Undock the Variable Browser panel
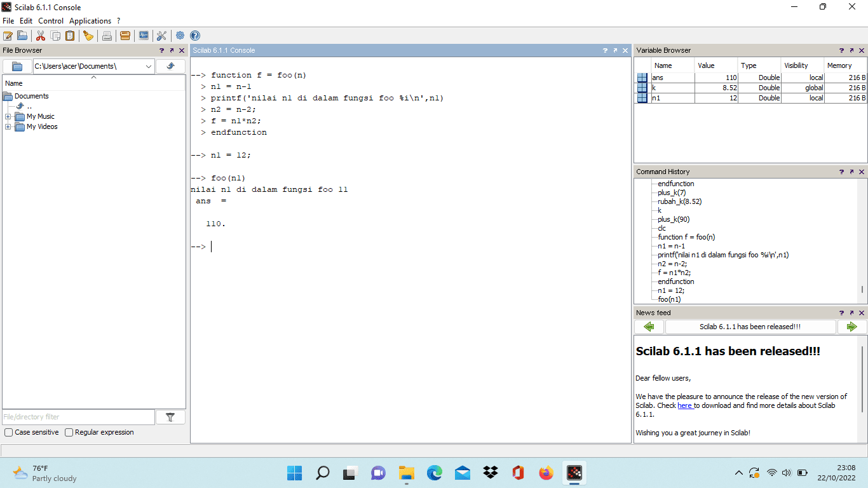The height and width of the screenshot is (488, 868). point(851,50)
